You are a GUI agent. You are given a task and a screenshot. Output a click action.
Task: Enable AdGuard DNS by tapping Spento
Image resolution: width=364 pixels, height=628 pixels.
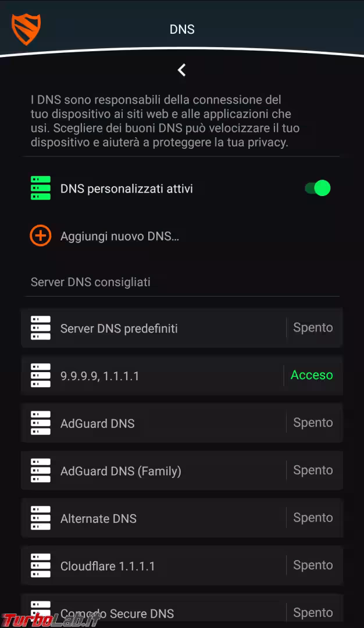coord(313,423)
